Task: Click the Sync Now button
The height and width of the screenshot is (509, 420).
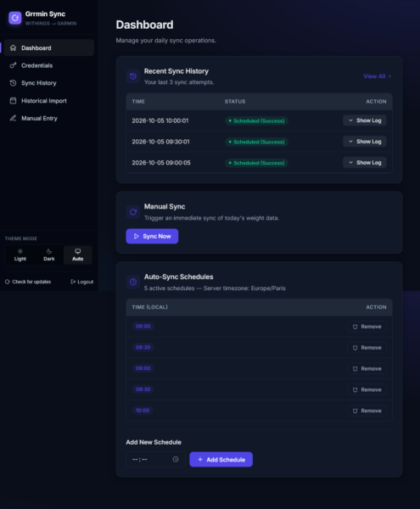Action: pyautogui.click(x=152, y=237)
